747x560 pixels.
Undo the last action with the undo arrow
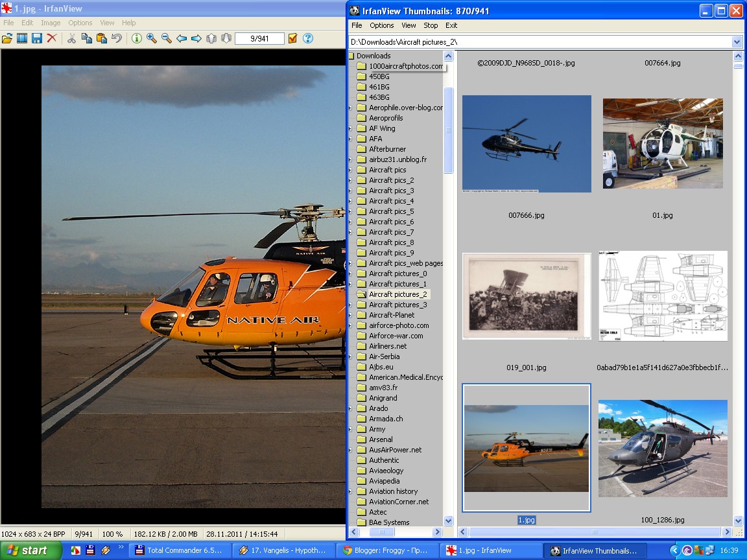117,39
